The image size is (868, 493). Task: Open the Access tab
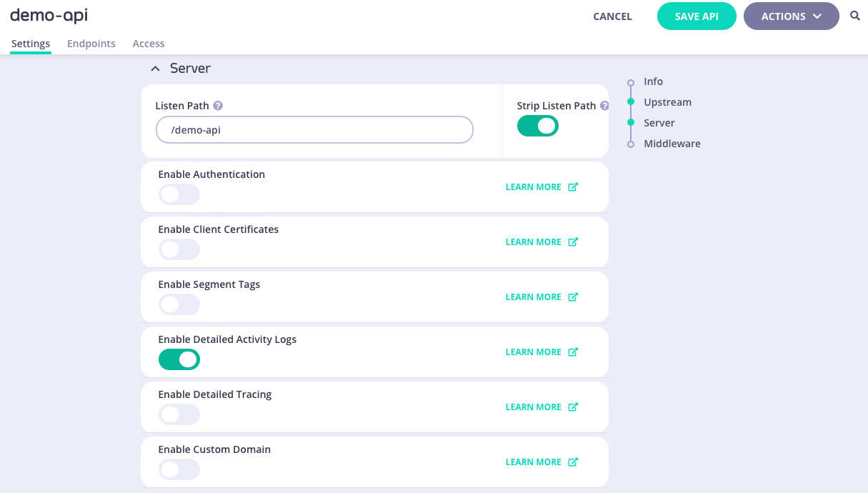click(x=148, y=43)
